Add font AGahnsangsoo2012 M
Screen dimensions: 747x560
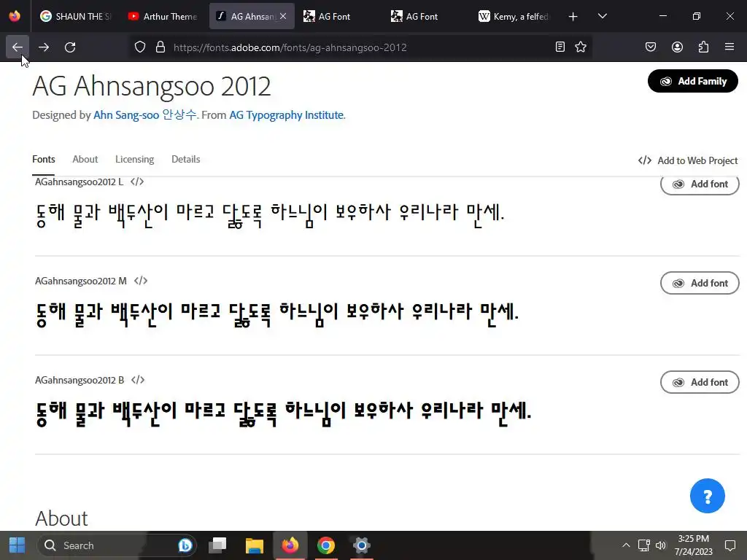pos(700,283)
